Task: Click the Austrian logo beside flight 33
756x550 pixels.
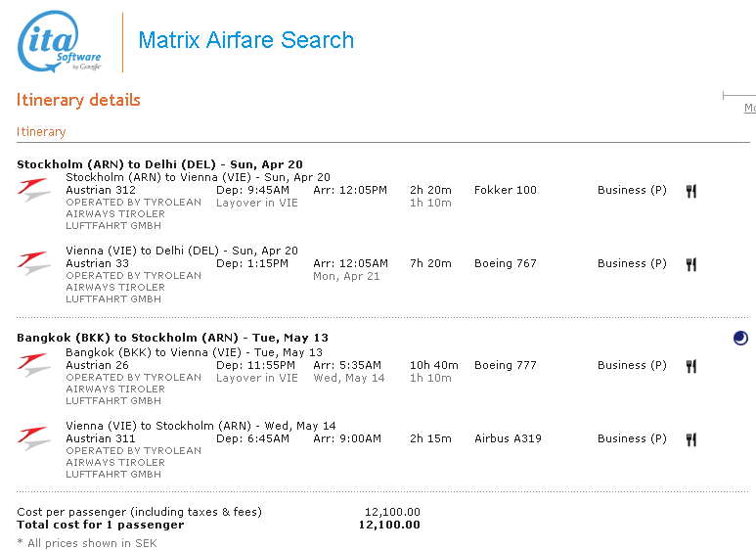Action: [34, 263]
